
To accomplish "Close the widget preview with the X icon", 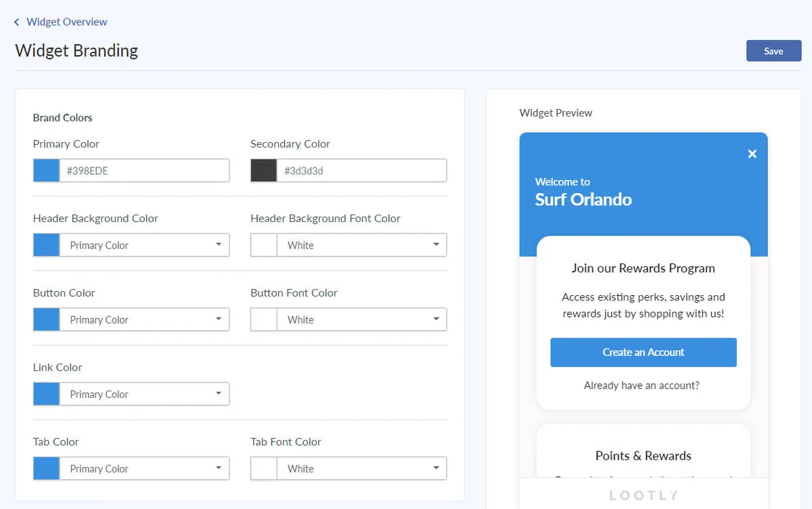I will 752,154.
